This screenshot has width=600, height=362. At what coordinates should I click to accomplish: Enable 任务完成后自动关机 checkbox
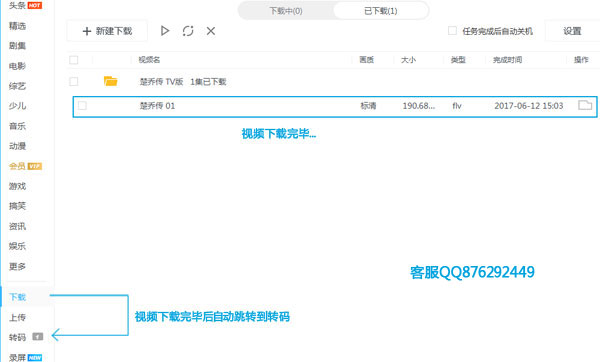point(452,31)
